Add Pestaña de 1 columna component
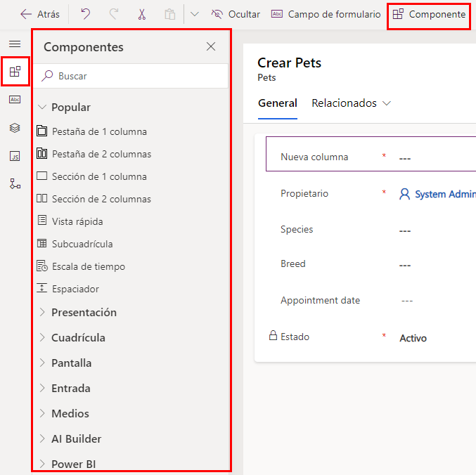The width and height of the screenshot is (476, 475). 91,131
